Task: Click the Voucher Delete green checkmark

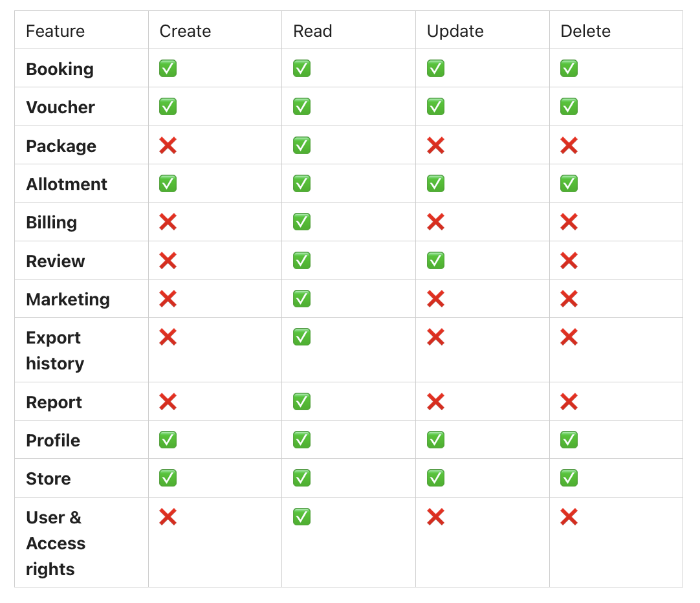Action: point(569,107)
